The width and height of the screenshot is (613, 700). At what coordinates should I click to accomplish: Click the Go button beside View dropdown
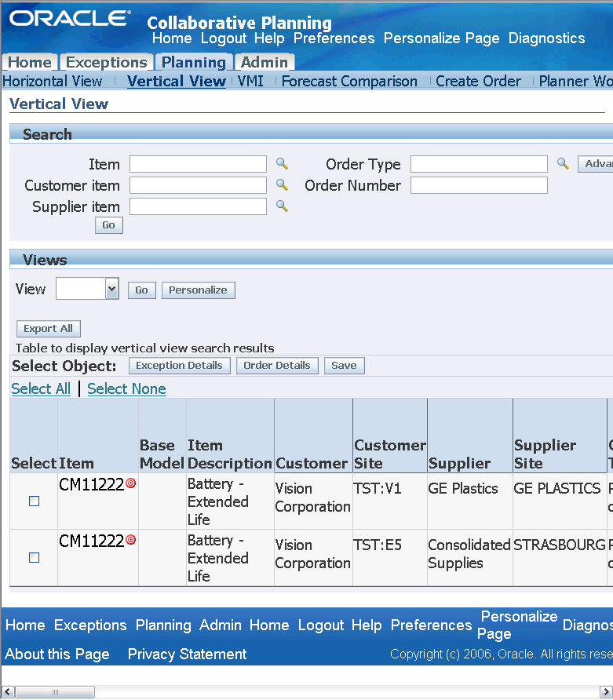[x=141, y=290]
